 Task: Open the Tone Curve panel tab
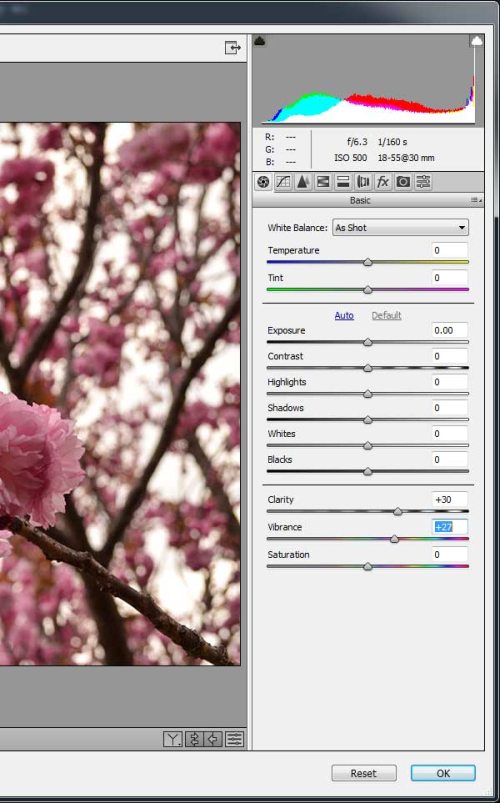(x=283, y=182)
